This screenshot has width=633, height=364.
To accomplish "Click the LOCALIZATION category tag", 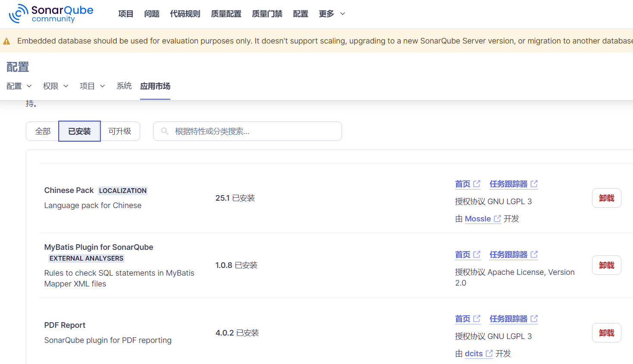I will click(123, 191).
